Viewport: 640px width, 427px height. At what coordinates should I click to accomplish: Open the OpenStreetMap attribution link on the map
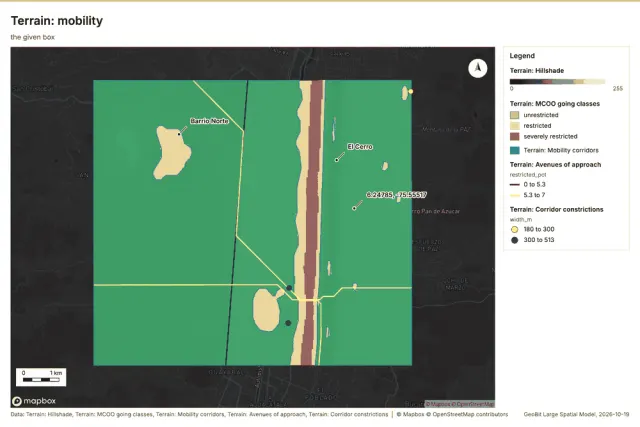pyautogui.click(x=472, y=404)
